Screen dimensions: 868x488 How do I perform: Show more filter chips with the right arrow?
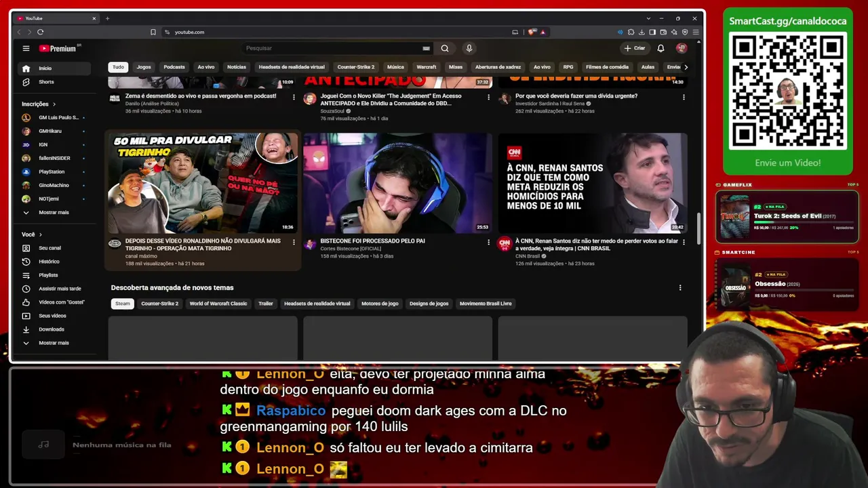(686, 67)
